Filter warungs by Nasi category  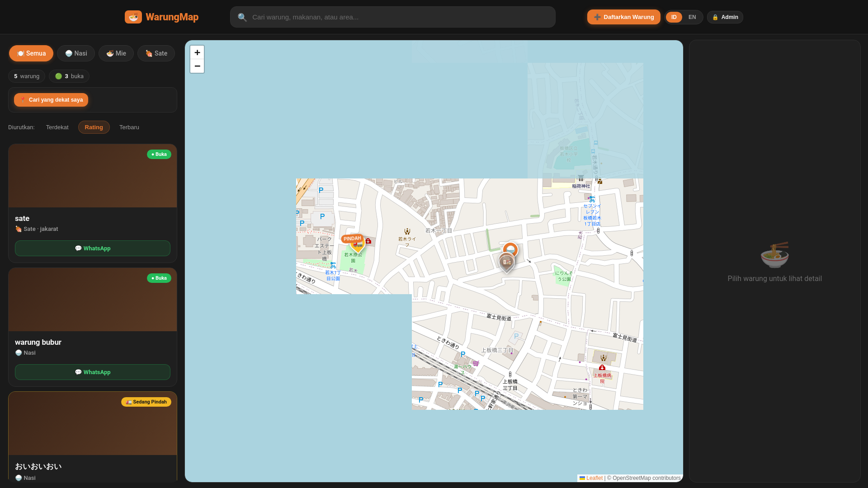click(x=76, y=53)
